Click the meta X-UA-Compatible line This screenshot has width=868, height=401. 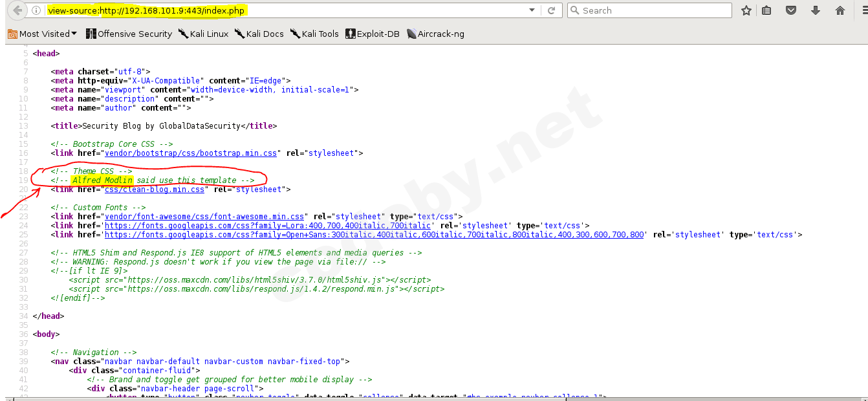click(x=171, y=81)
